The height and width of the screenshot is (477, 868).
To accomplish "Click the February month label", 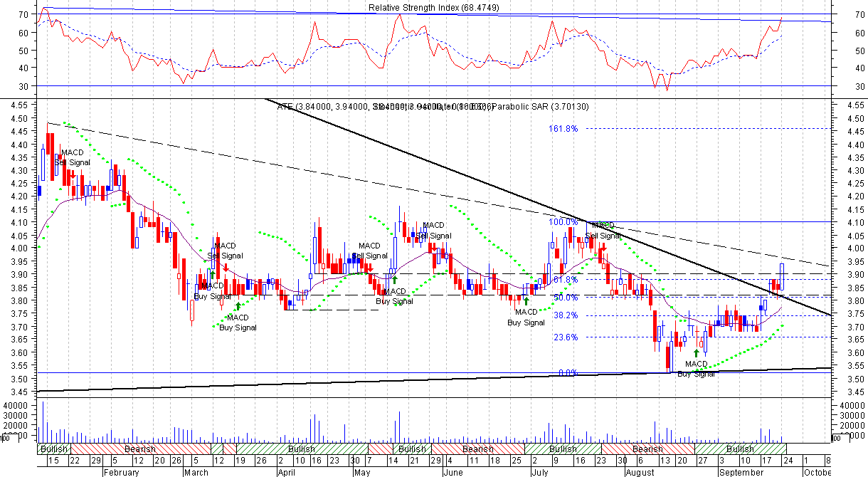I will pyautogui.click(x=121, y=472).
